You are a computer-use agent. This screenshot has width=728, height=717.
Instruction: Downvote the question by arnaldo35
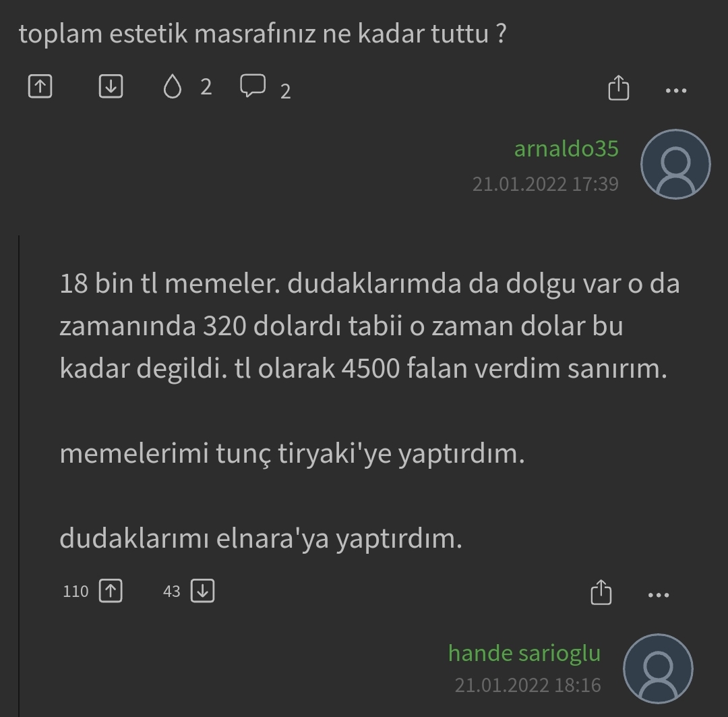[111, 86]
